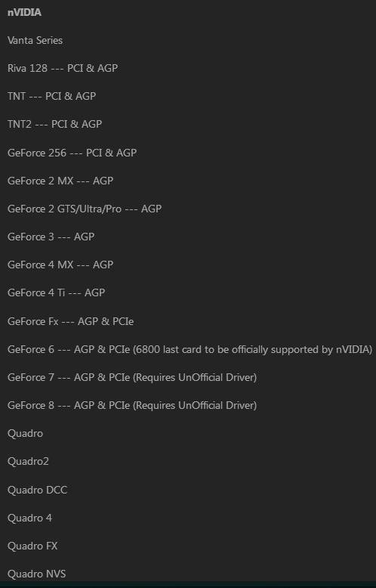Select the GeForce 7 UnOfficial Driver line
376x588 pixels.
(132, 377)
